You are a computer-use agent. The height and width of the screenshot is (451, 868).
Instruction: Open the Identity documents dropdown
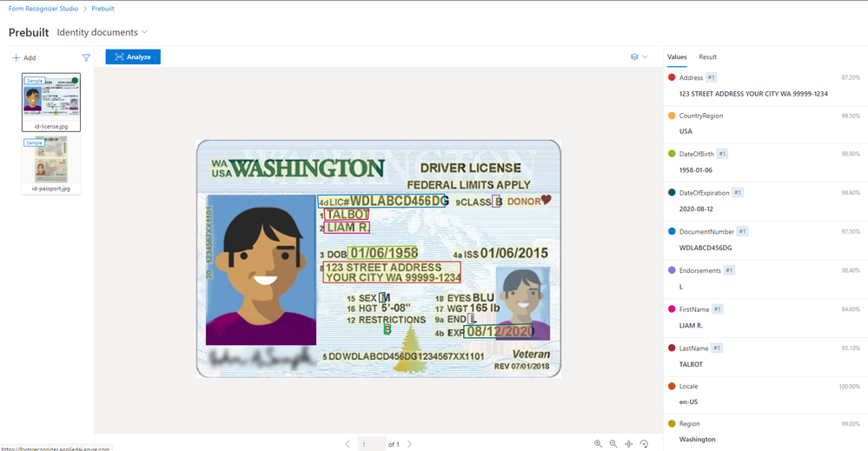tap(103, 32)
